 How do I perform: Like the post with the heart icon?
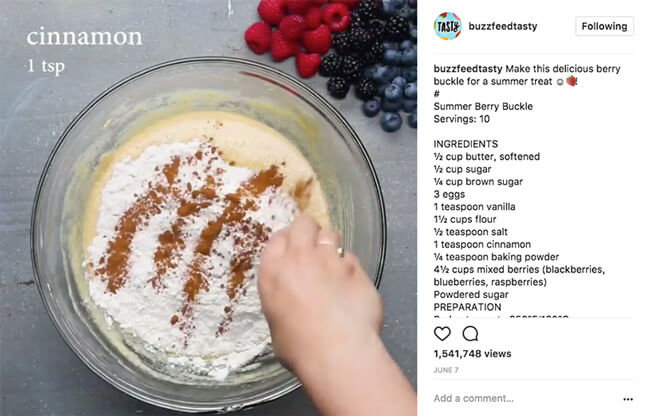[442, 334]
